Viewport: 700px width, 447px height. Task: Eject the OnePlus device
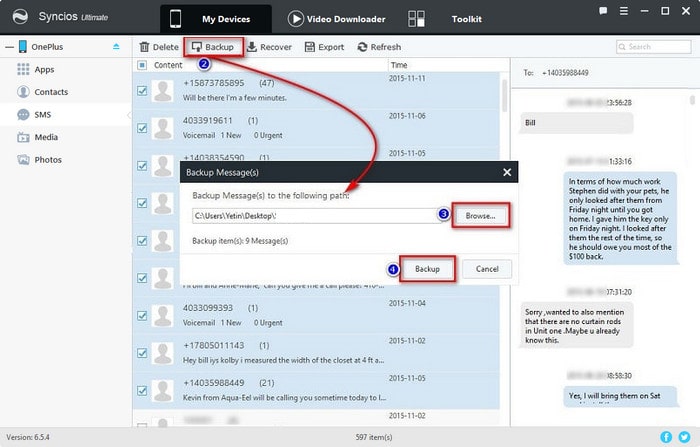[x=116, y=46]
